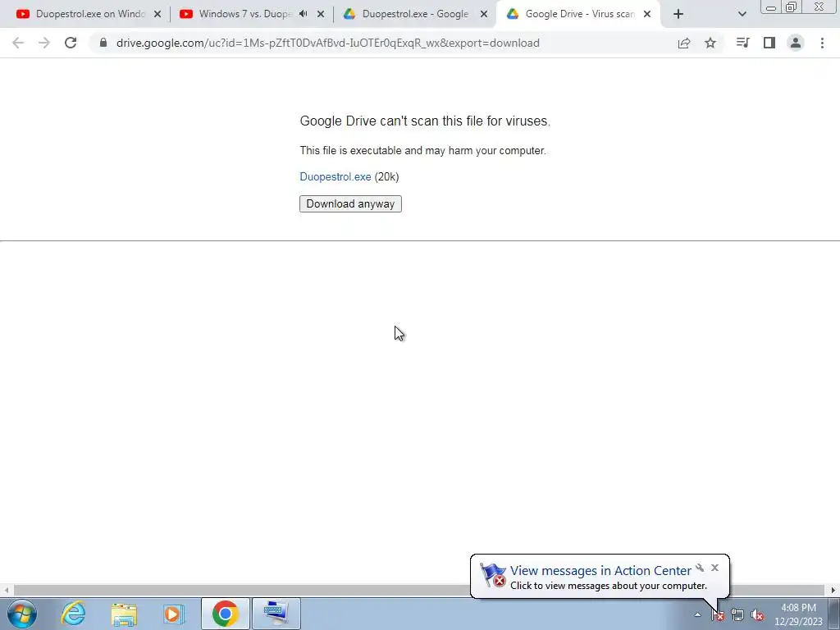This screenshot has width=840, height=630.
Task: Share this page via share icon
Action: coord(684,43)
